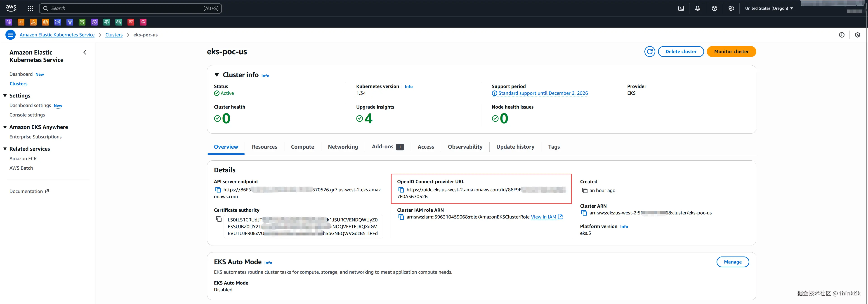Collapse the Cluster info section

(217, 75)
